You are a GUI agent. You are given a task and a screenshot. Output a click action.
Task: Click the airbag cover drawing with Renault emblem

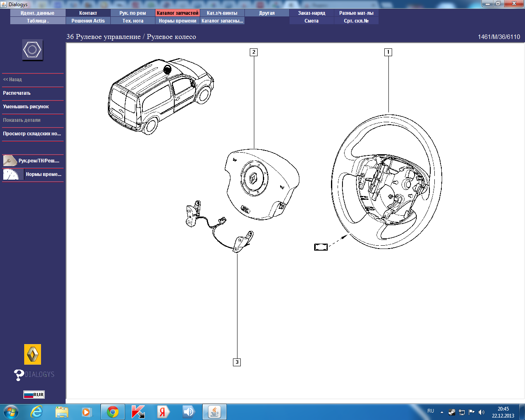pos(262,184)
